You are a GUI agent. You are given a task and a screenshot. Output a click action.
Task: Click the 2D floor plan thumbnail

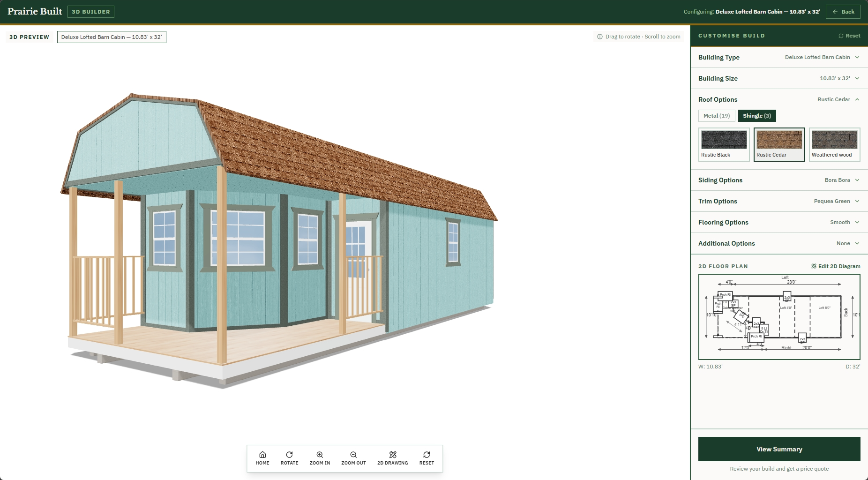tap(779, 317)
